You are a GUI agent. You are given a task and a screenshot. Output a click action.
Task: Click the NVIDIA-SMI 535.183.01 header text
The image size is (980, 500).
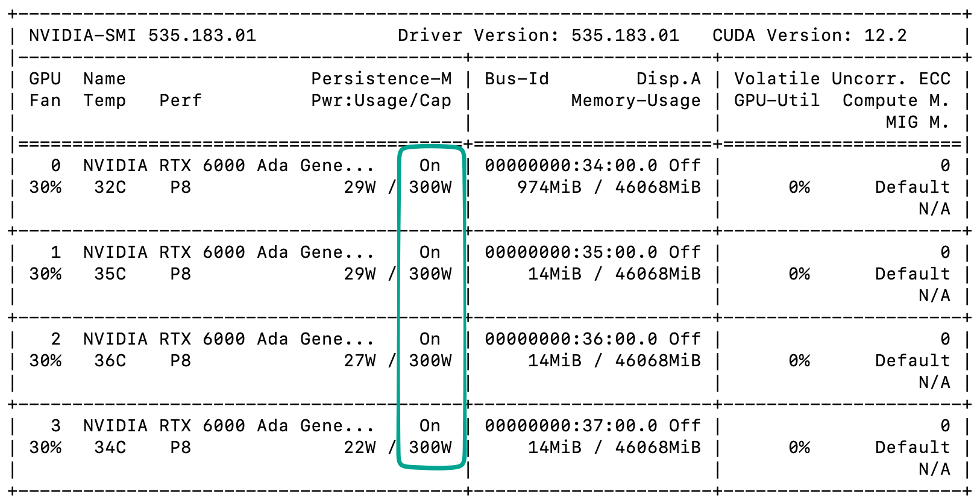142,36
